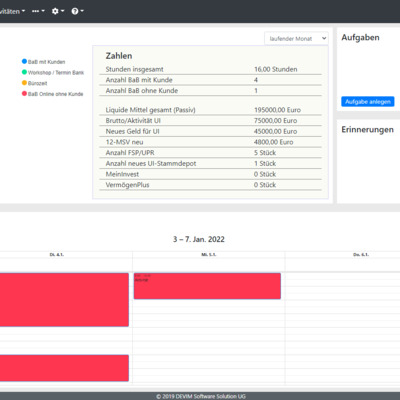The height and width of the screenshot is (400, 400).
Task: Expand the laufender Monat dropdown
Action: 296,39
